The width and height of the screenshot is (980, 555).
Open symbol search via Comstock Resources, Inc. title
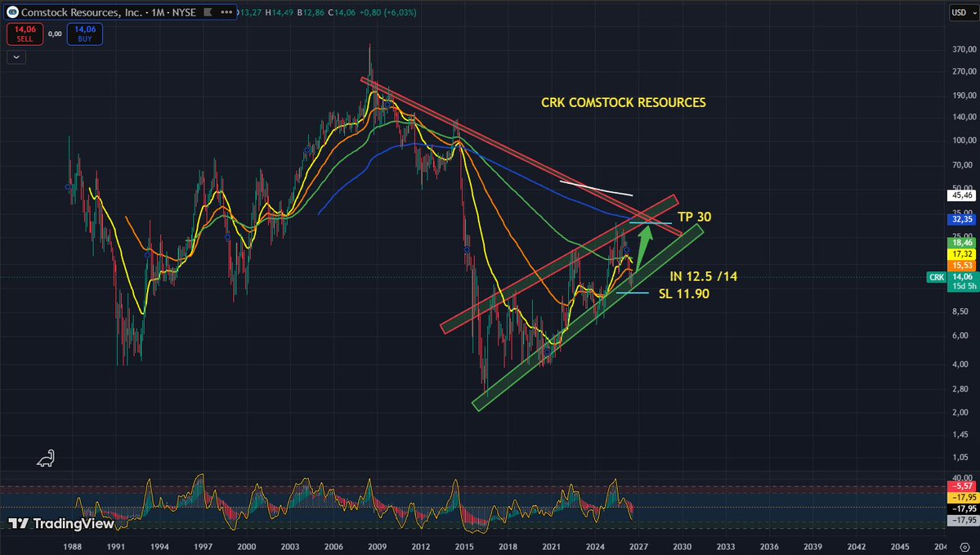82,12
